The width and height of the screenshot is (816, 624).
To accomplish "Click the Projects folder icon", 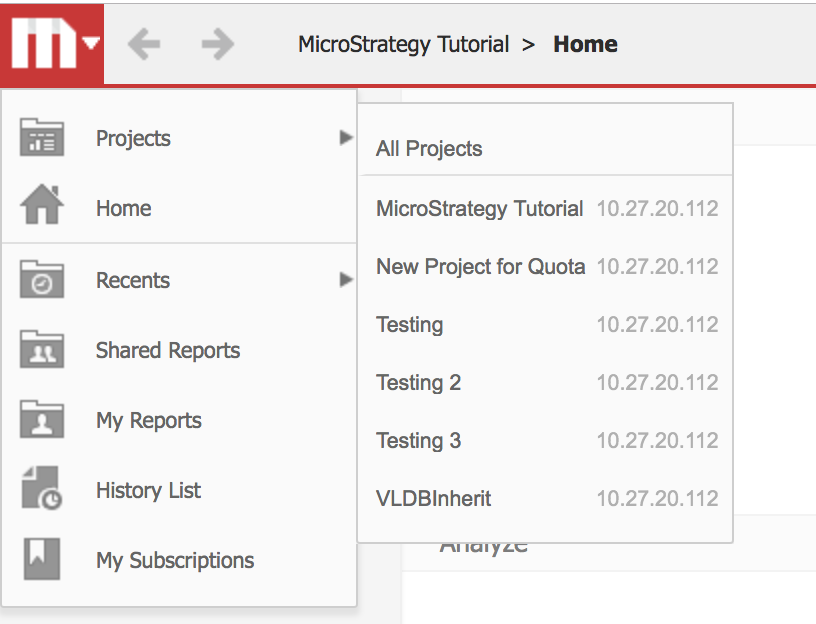I will (x=42, y=137).
